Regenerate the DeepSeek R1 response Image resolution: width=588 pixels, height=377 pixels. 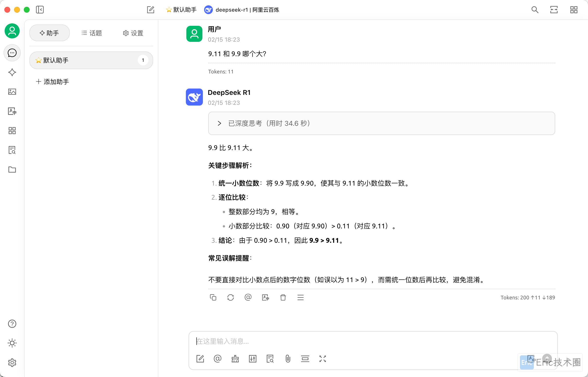[231, 297]
